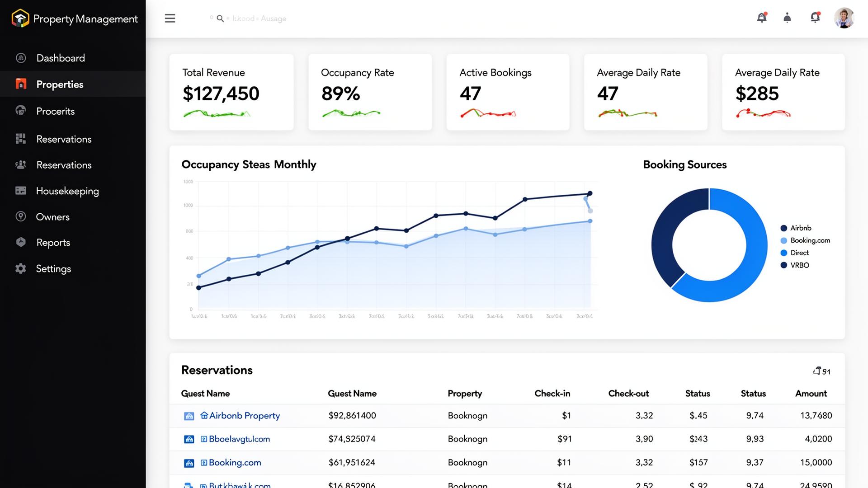The height and width of the screenshot is (488, 868).
Task: Click the Settings gear icon
Action: [21, 268]
